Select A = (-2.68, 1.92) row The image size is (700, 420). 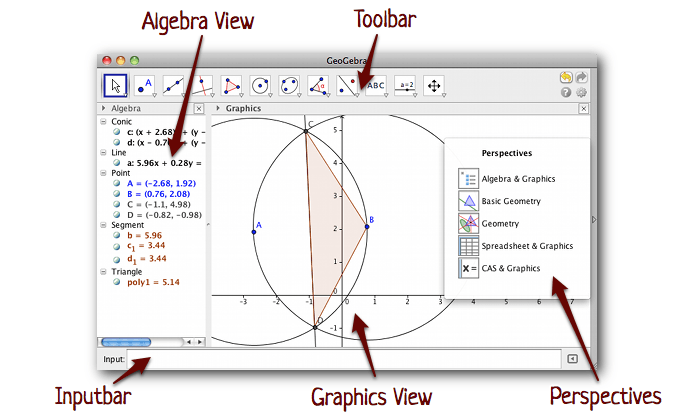point(161,183)
